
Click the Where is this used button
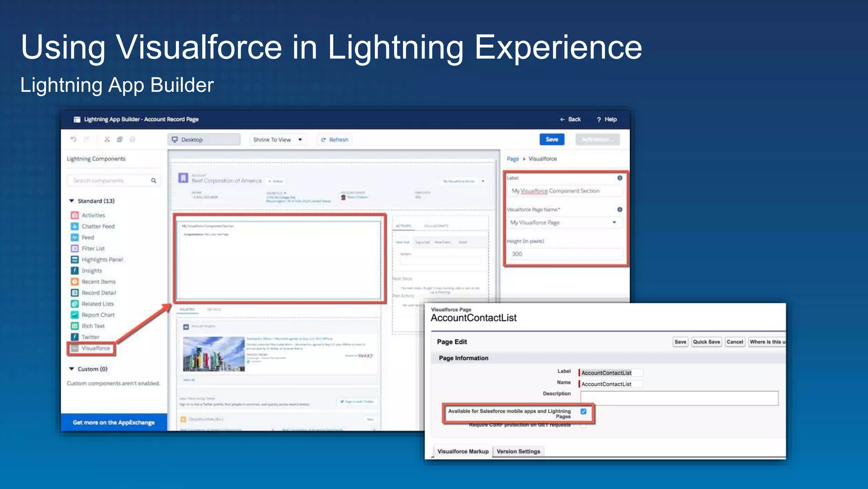coord(767,342)
